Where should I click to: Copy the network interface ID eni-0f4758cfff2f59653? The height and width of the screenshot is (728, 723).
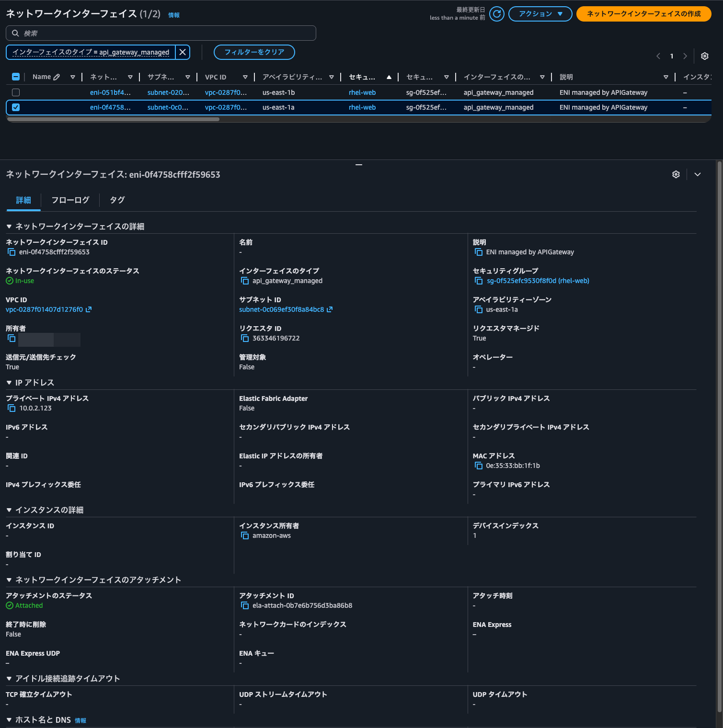(11, 252)
